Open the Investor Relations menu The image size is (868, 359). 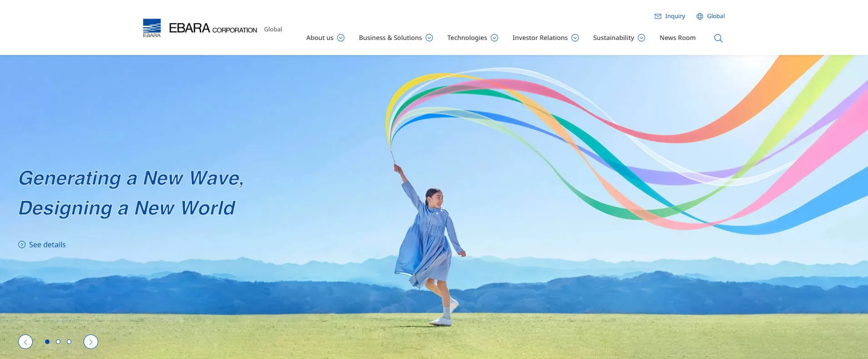click(x=540, y=38)
